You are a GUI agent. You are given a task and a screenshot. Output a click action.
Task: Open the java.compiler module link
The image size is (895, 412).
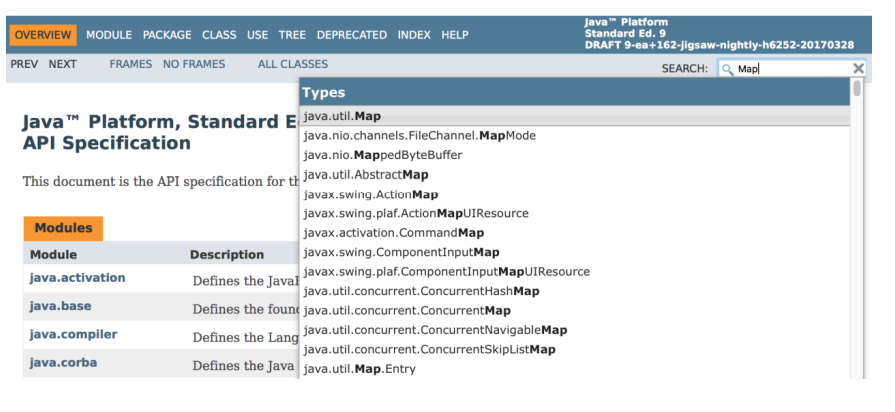74,334
